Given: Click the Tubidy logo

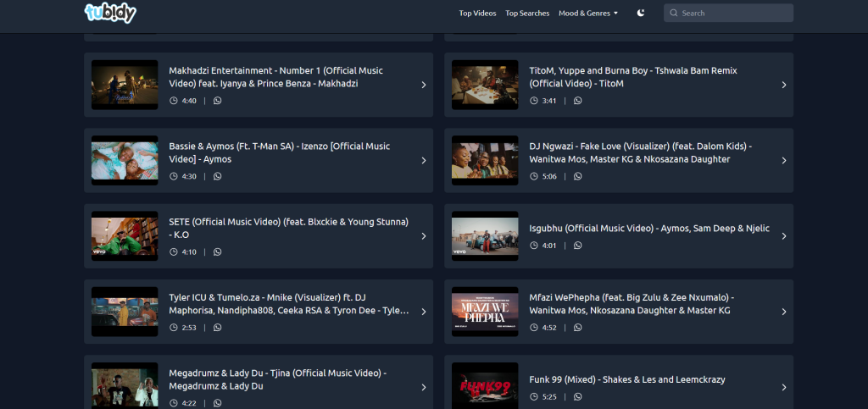Looking at the screenshot, I should point(110,13).
